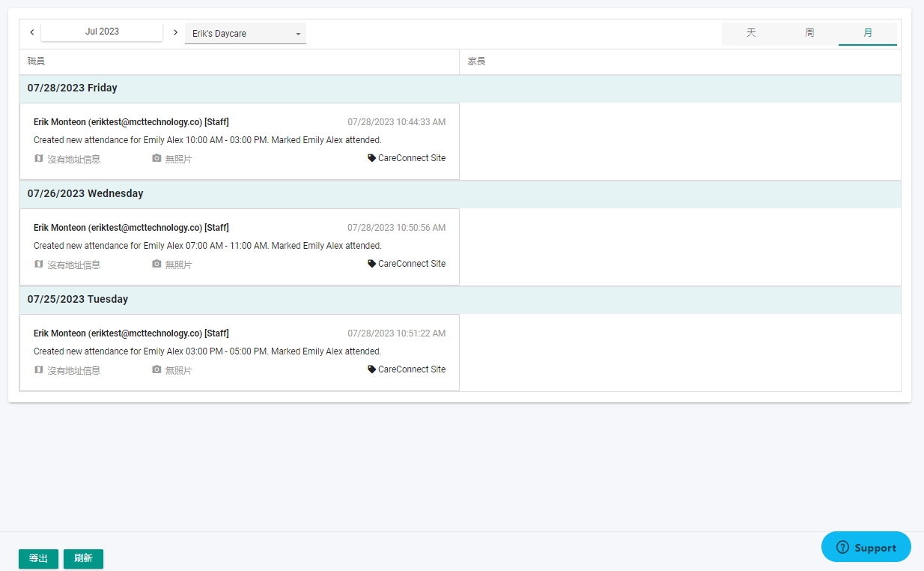Screen dimensions: 924x571
Task: Click 沒有地址信息 in the 07/28 Friday entry
Action: tap(73, 160)
